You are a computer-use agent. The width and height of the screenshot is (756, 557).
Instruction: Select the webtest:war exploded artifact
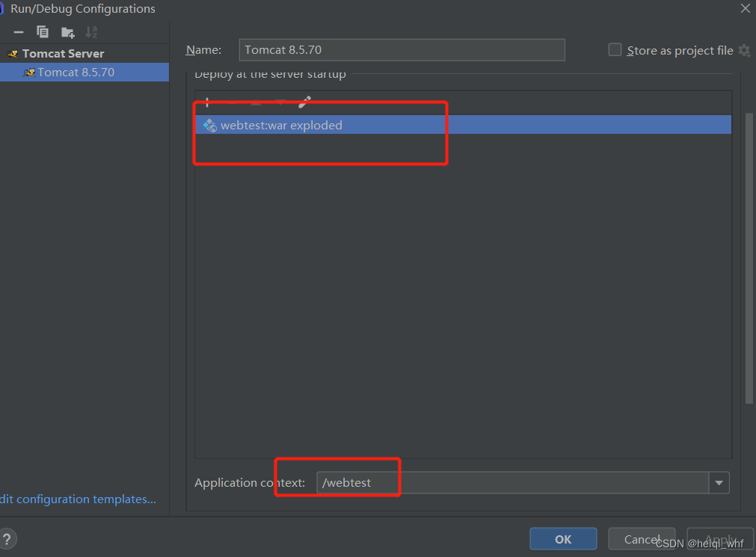click(x=463, y=125)
